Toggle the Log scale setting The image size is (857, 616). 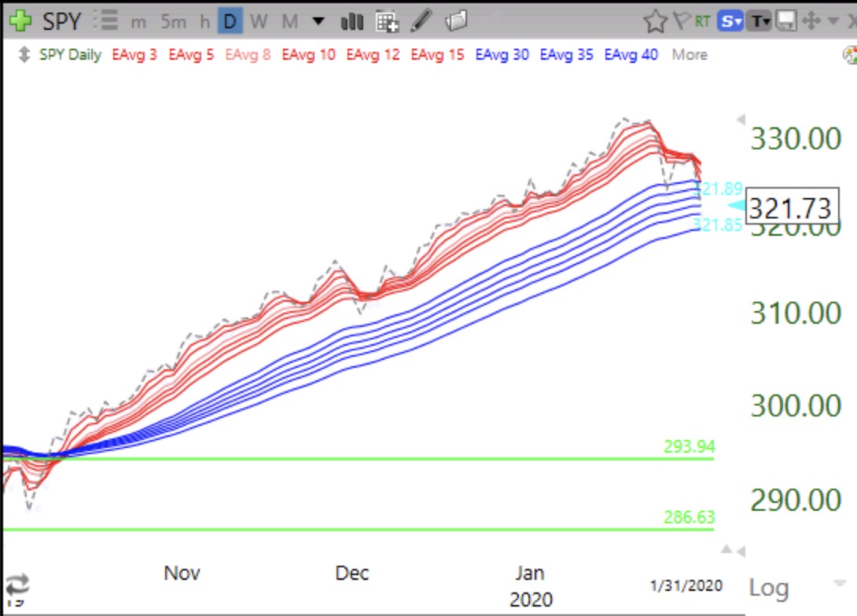tap(769, 588)
